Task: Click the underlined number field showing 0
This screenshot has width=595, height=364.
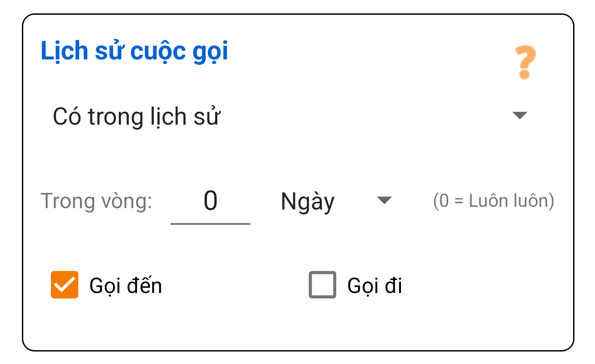Action: 210,201
